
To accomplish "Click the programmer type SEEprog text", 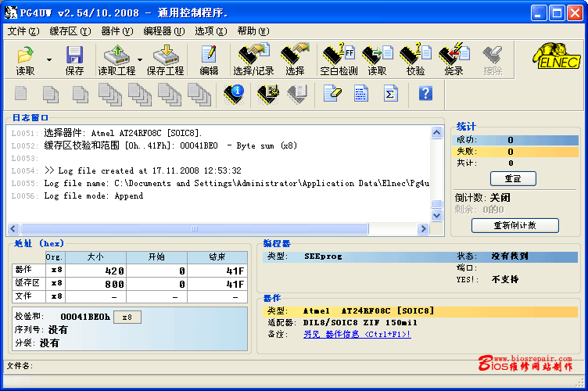I will [323, 256].
